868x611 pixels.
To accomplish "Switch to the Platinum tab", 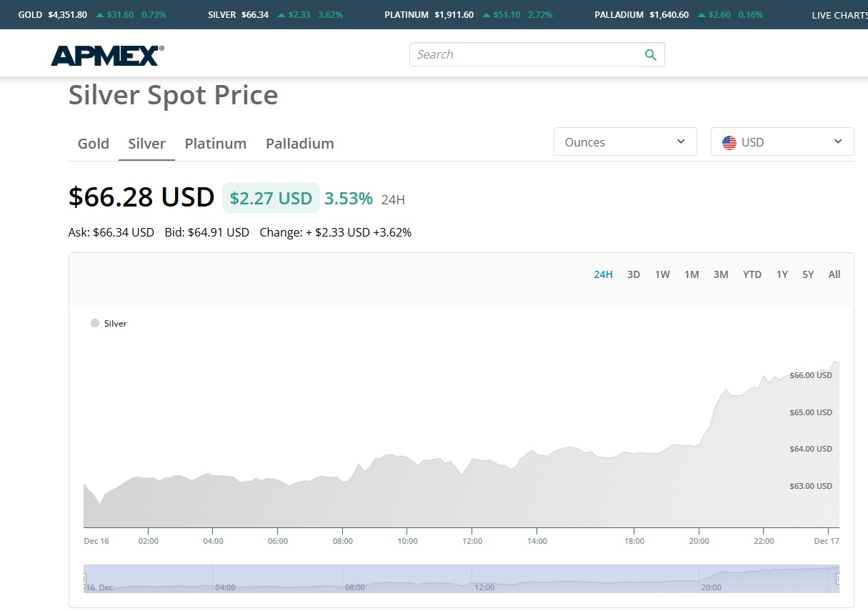I will pyautogui.click(x=215, y=144).
